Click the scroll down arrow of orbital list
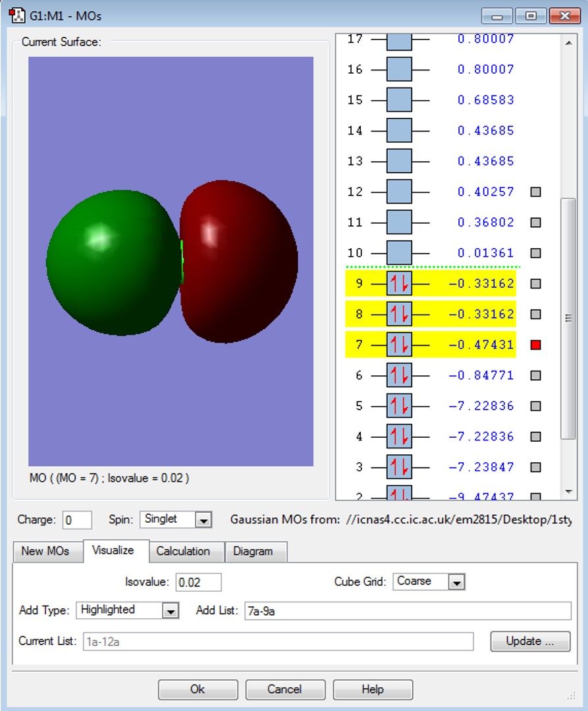Screen dimensions: 588x711 [x=568, y=492]
